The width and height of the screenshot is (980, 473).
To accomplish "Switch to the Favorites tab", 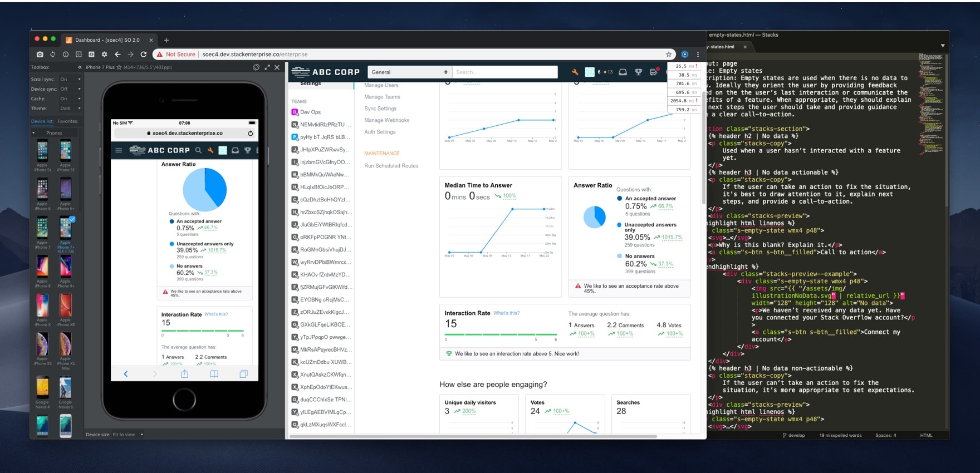I will (68, 121).
